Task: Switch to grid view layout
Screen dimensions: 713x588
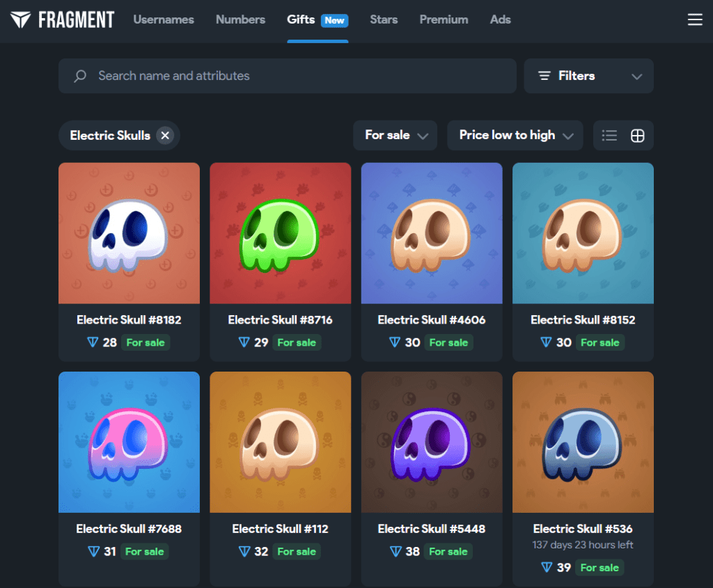Action: [637, 136]
